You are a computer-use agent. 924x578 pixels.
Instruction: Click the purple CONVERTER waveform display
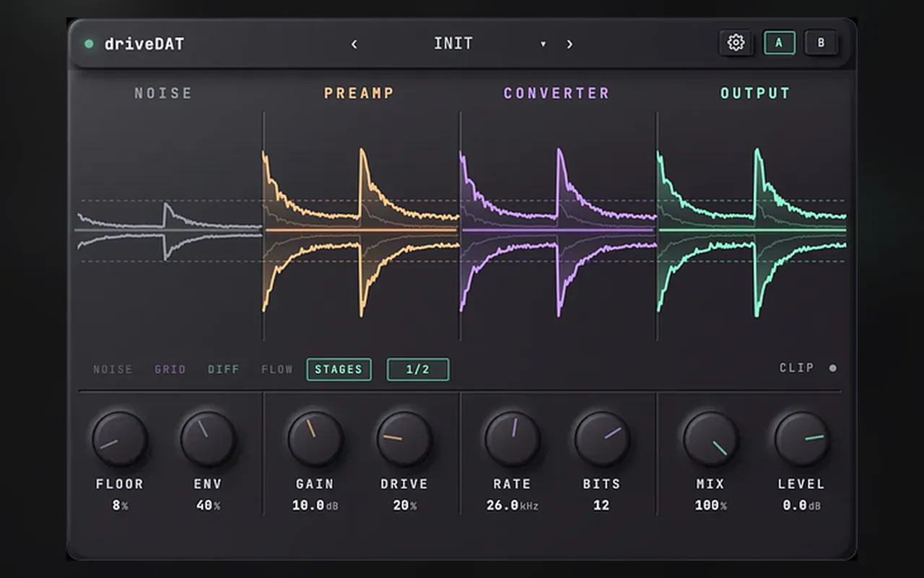point(558,231)
